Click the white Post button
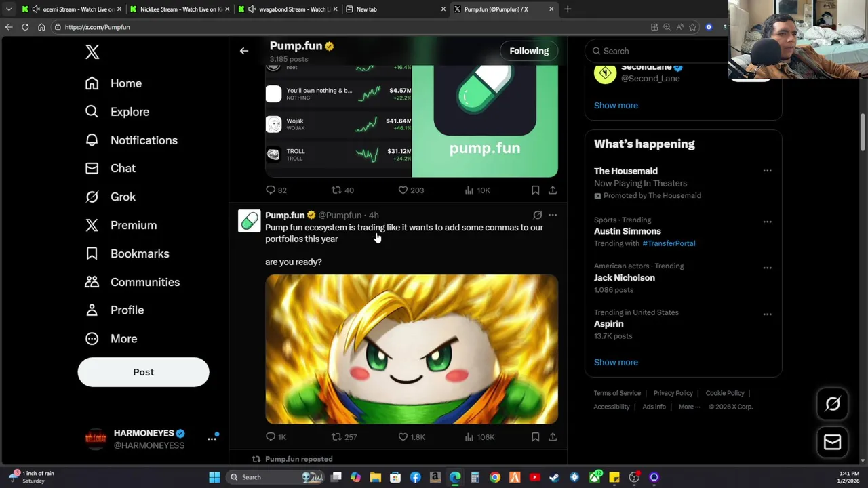Viewport: 868px width, 488px height. point(143,372)
